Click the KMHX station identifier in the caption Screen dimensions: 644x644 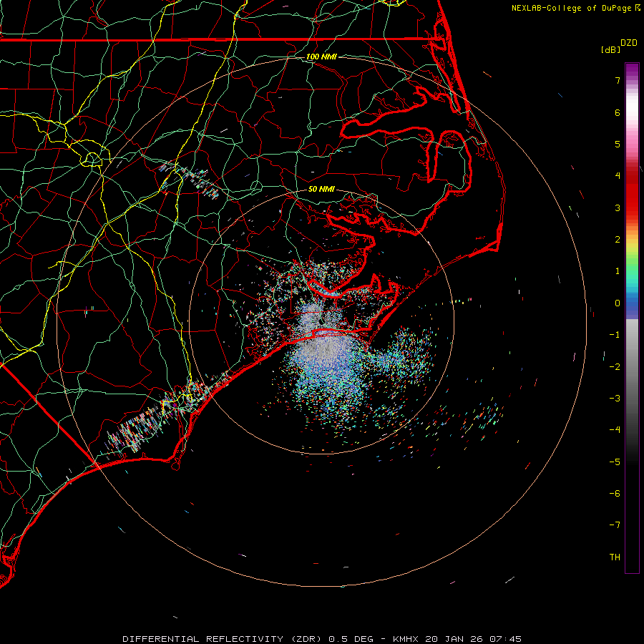tap(406, 639)
